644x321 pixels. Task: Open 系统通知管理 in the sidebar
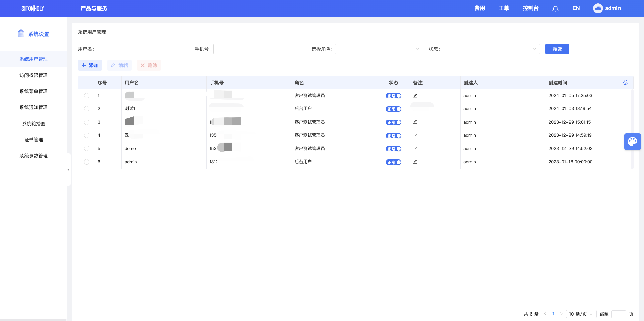(34, 107)
